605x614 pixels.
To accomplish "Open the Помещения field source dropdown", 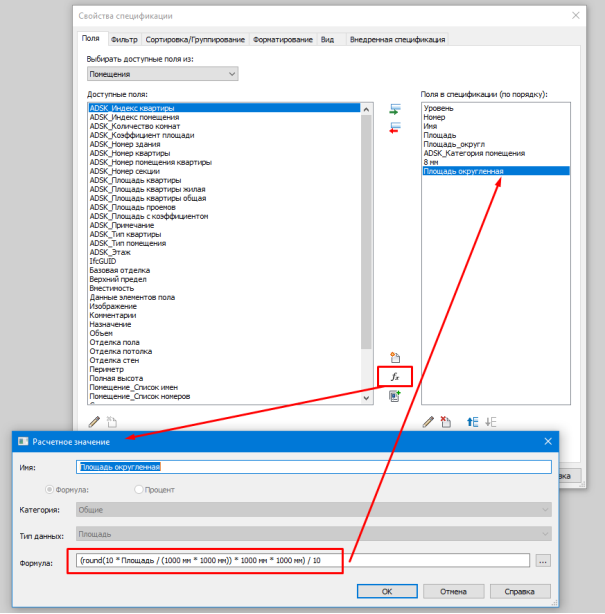I will click(x=163, y=74).
